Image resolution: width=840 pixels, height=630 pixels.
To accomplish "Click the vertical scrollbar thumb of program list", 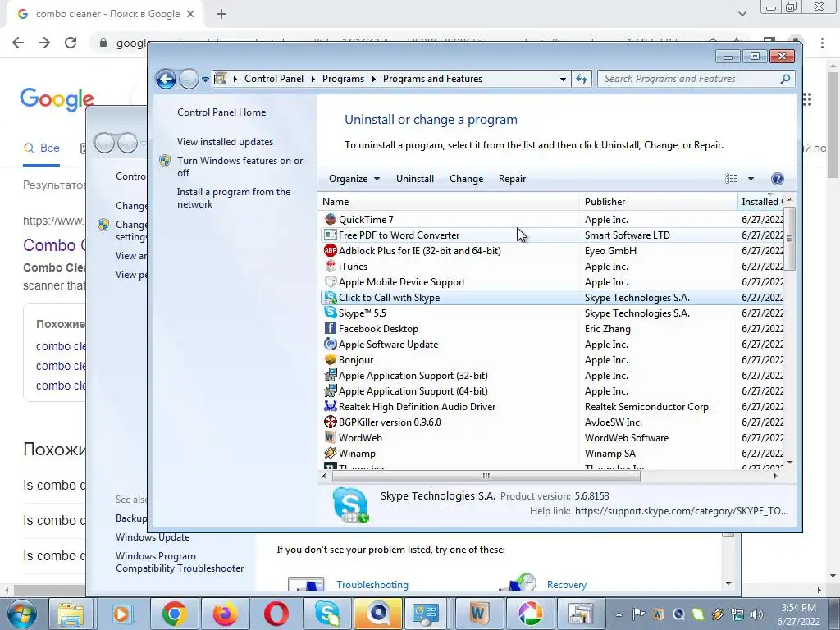I will [790, 239].
